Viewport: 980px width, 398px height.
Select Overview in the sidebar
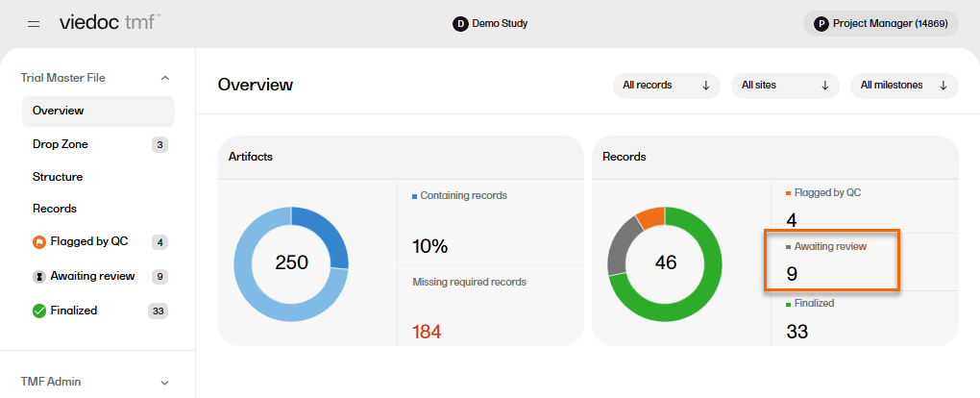pyautogui.click(x=59, y=111)
